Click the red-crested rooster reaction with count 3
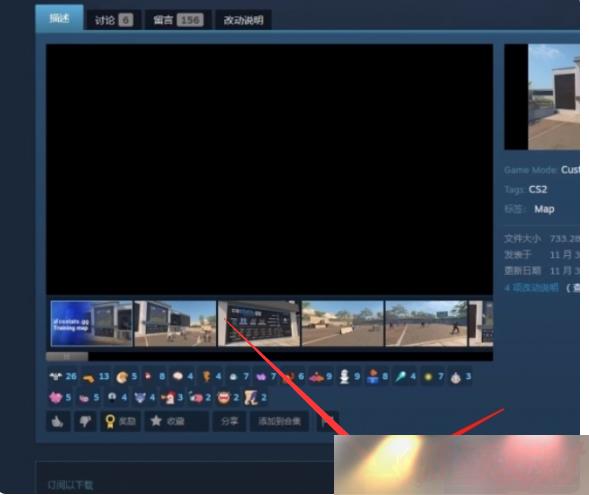Viewport: 589px width, 495px height. 172,397
